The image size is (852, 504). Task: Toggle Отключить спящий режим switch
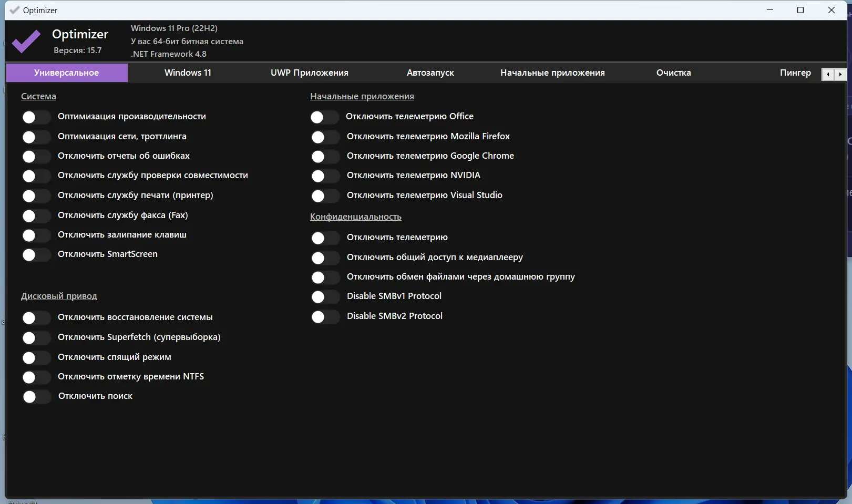coord(36,357)
